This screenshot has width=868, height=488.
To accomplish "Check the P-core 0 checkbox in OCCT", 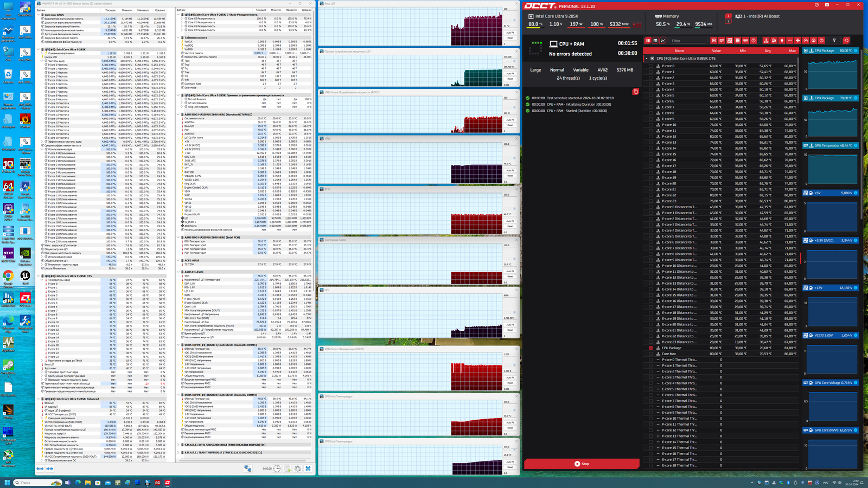I will click(651, 66).
